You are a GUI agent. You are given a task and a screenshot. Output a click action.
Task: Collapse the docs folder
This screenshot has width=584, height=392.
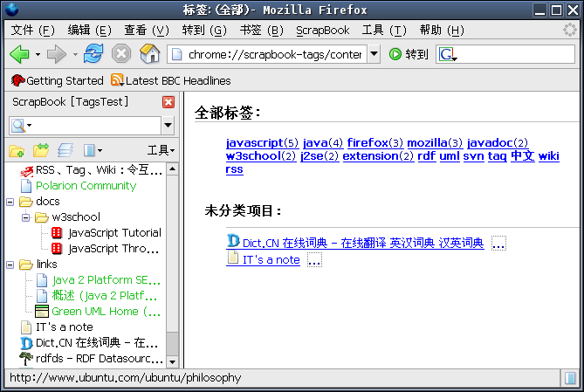(x=10, y=202)
